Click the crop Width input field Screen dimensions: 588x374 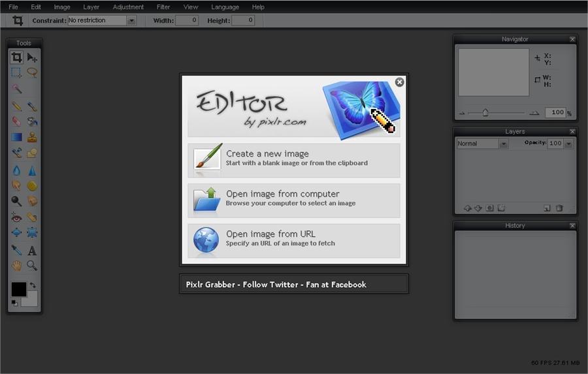pyautogui.click(x=187, y=20)
